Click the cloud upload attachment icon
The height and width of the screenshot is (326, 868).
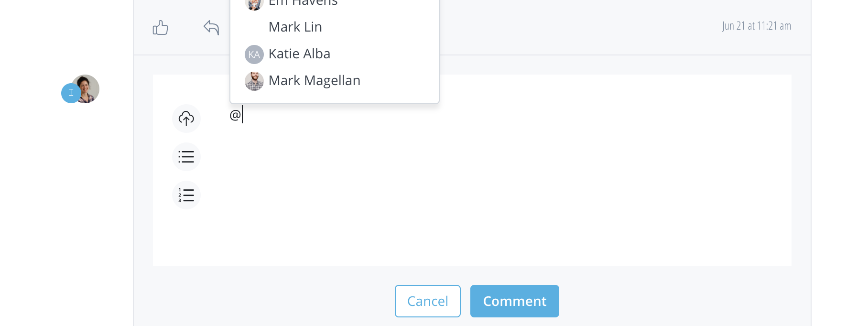(x=186, y=119)
